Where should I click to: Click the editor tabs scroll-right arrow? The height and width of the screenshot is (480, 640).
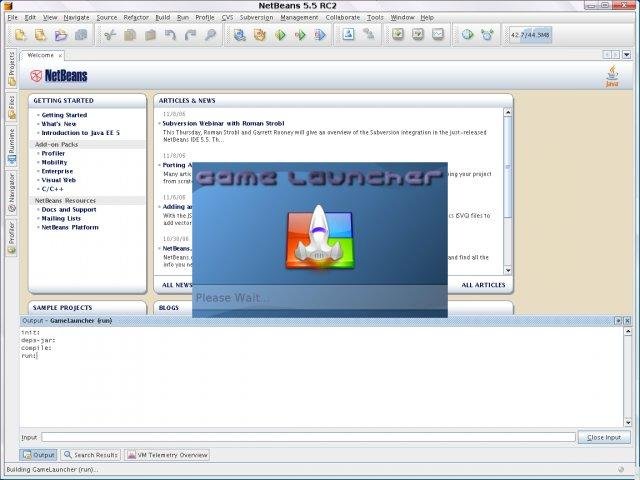point(616,55)
